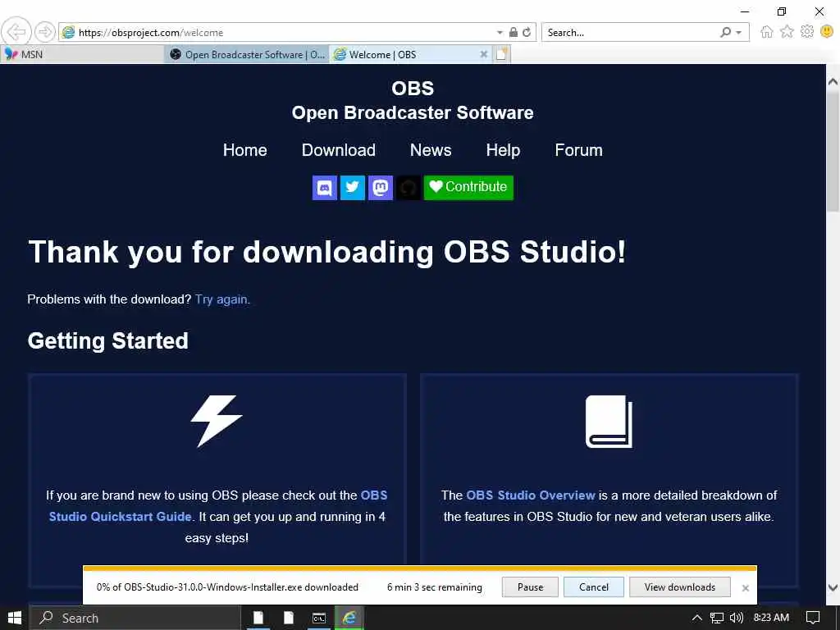Screen dimensions: 840x630
Task: Expand address bar autocomplete dropdown
Action: [x=500, y=33]
